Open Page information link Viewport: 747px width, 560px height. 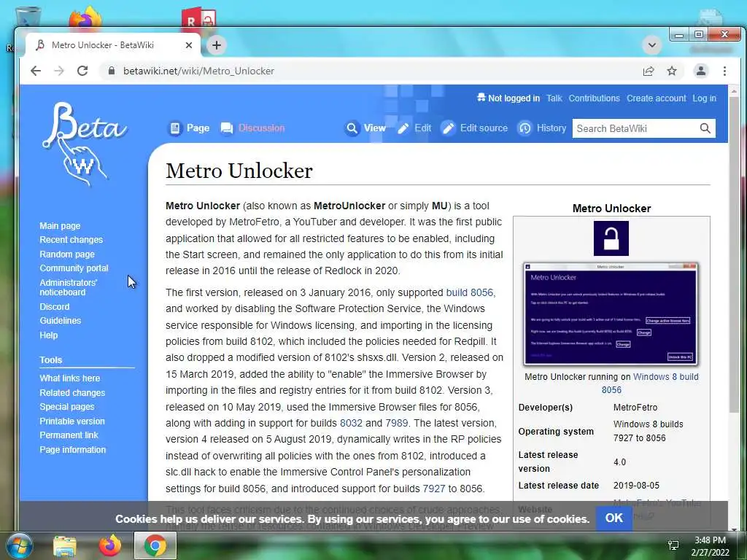click(x=72, y=449)
